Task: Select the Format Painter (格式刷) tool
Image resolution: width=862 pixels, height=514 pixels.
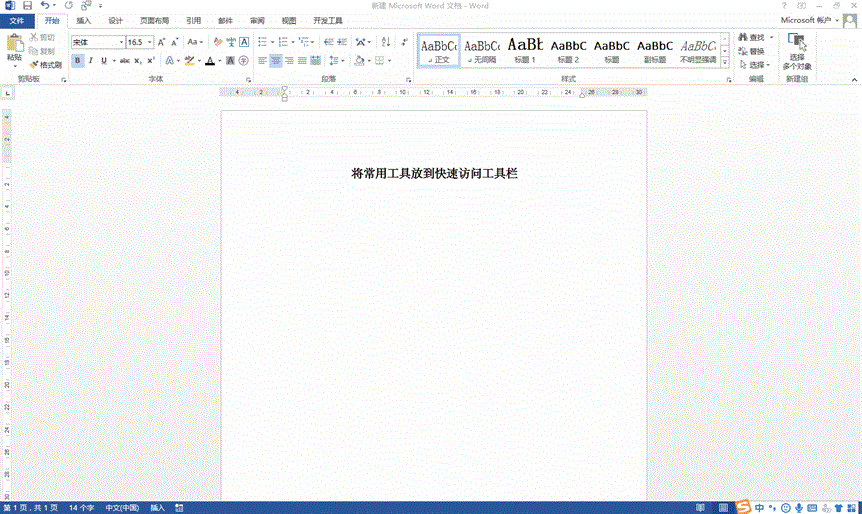Action: (x=45, y=64)
